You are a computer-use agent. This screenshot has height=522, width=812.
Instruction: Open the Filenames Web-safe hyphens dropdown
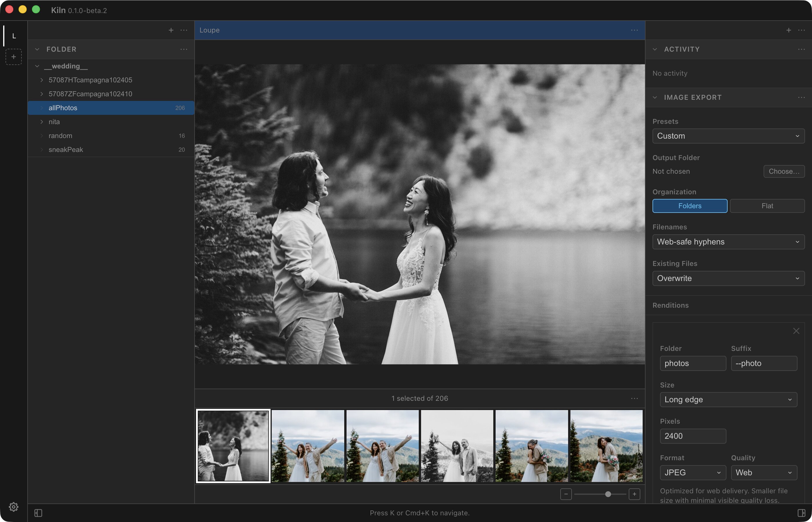[x=729, y=242]
